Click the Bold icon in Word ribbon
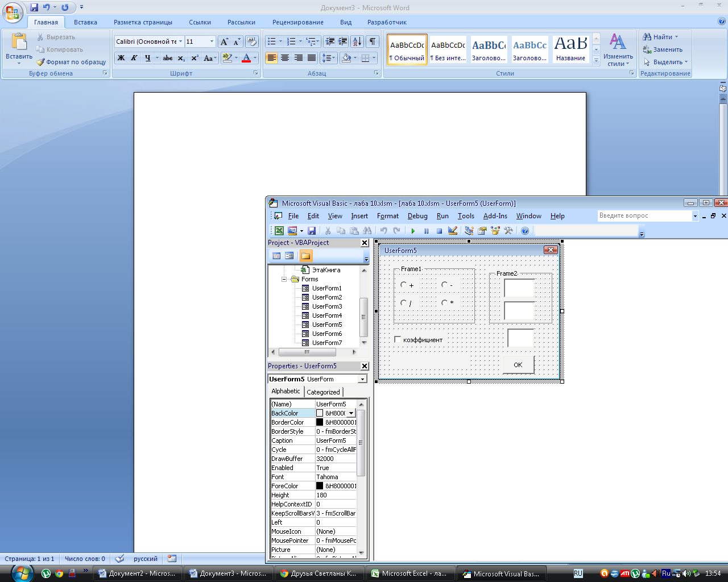This screenshot has width=728, height=582. (x=121, y=58)
